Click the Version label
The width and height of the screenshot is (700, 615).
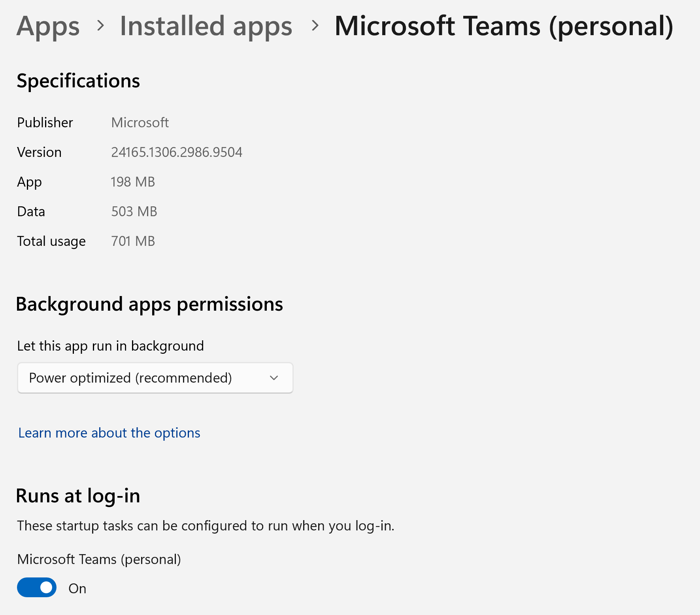tap(39, 152)
